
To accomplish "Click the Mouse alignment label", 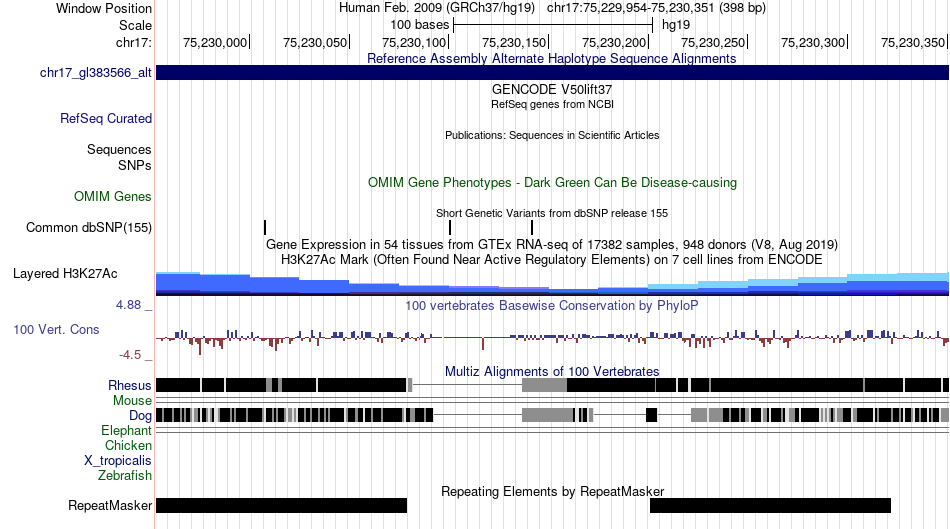I will tap(132, 401).
